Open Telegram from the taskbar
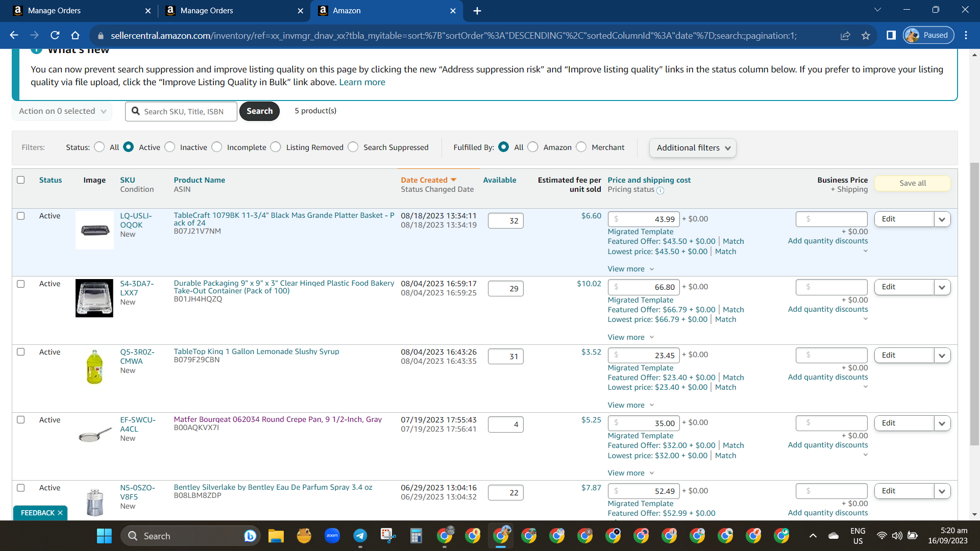 [360, 536]
